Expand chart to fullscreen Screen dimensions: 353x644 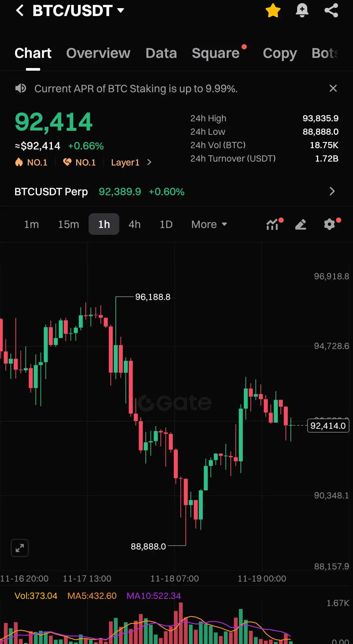click(20, 548)
